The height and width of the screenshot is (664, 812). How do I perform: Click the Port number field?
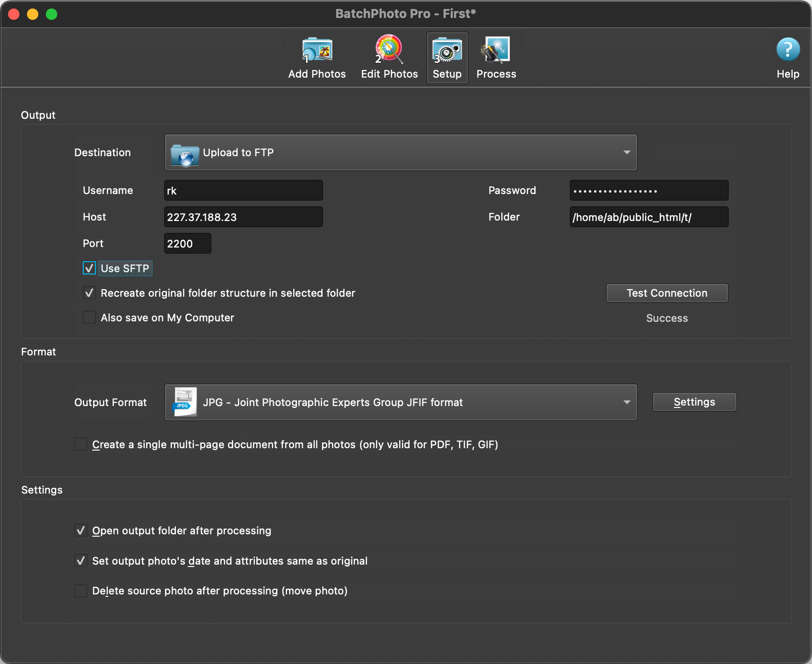[187, 244]
